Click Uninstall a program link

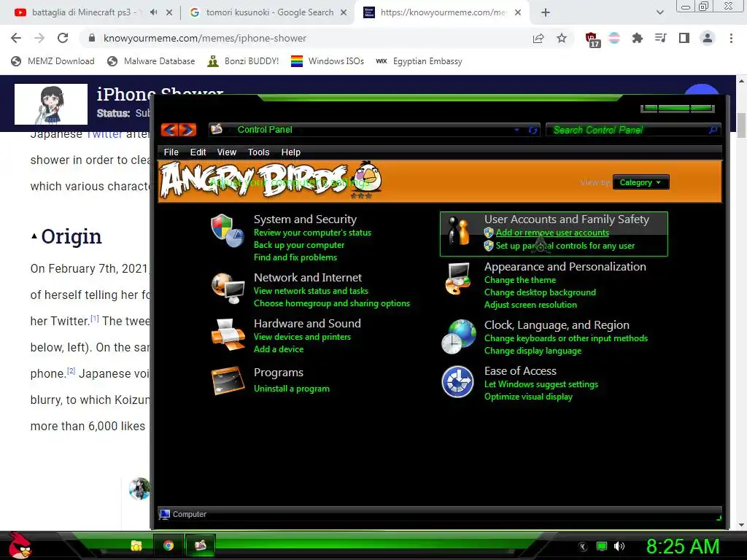click(292, 389)
